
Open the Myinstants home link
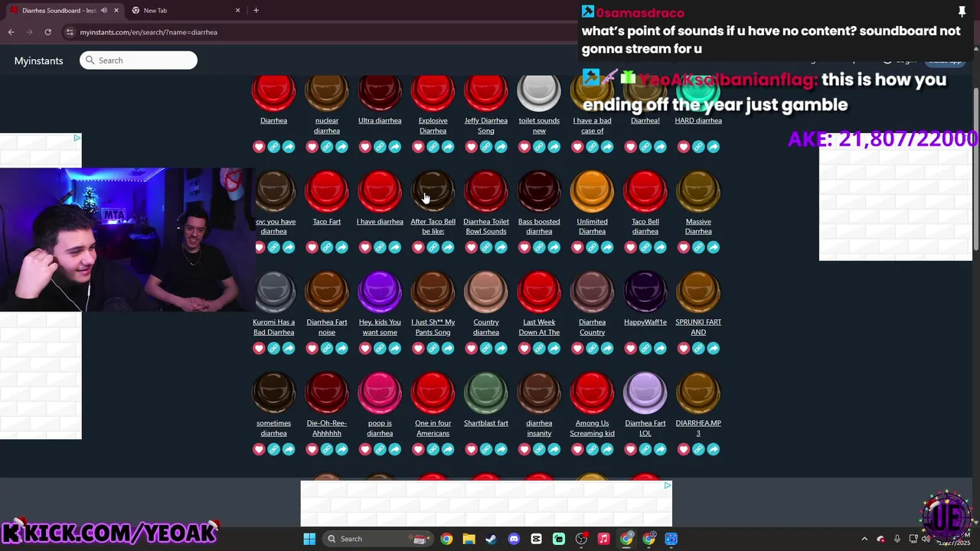(38, 60)
